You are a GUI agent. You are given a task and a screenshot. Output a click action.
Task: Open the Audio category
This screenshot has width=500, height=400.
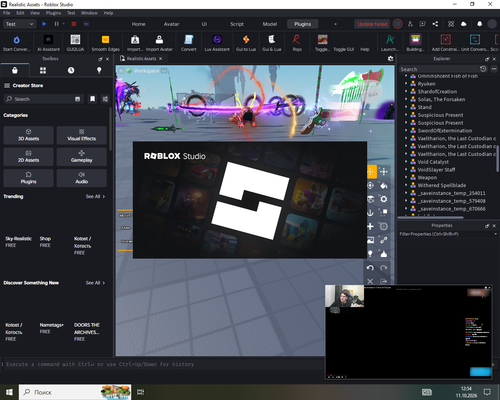click(82, 178)
